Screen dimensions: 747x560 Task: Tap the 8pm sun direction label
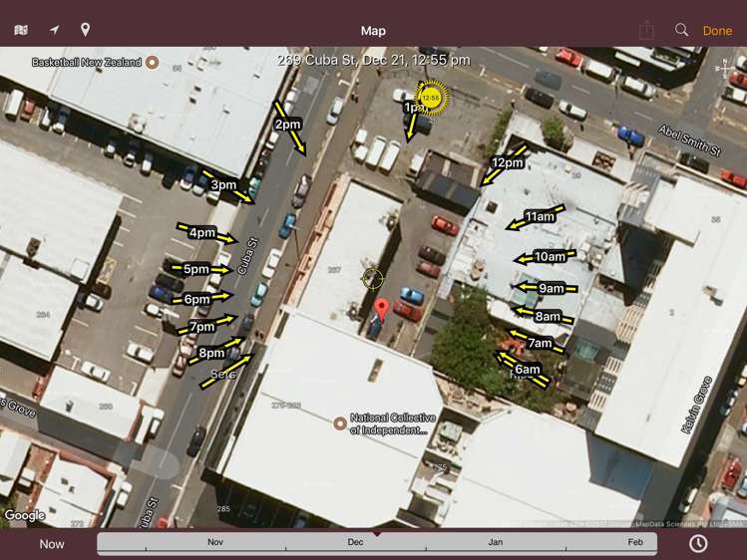coord(211,353)
